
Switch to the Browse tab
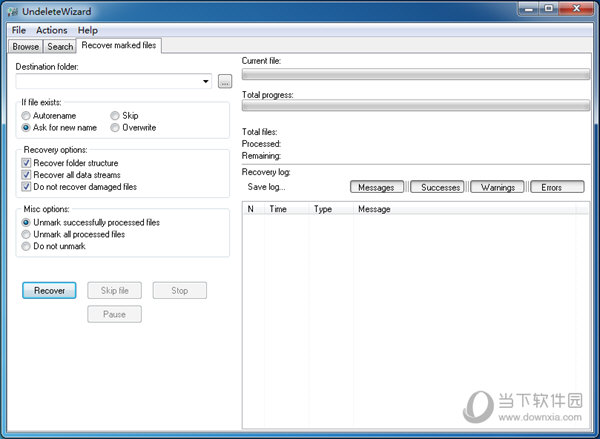click(x=26, y=47)
